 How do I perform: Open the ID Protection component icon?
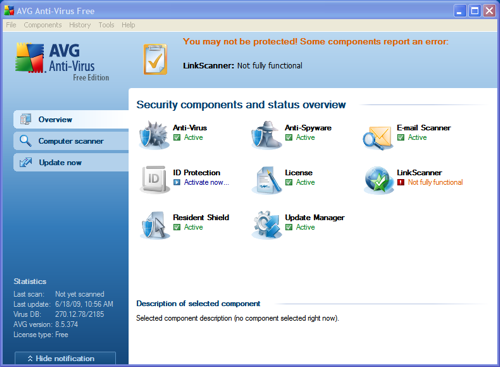154,180
